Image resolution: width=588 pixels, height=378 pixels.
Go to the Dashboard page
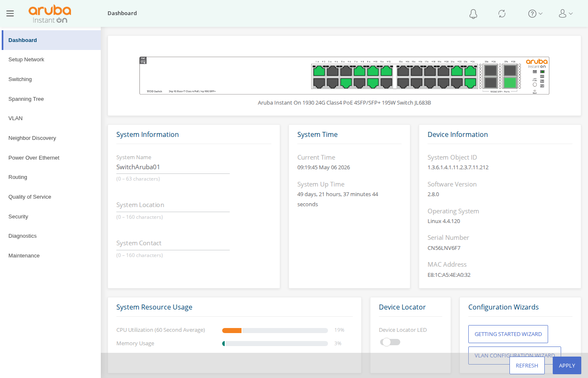pyautogui.click(x=51, y=40)
